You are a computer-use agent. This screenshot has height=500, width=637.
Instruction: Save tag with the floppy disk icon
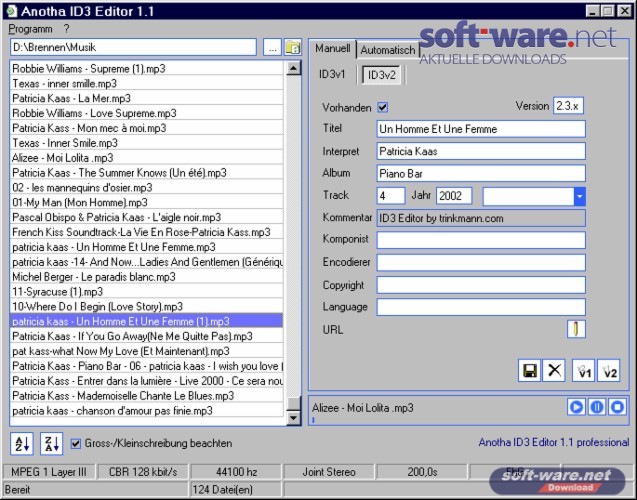pos(529,370)
